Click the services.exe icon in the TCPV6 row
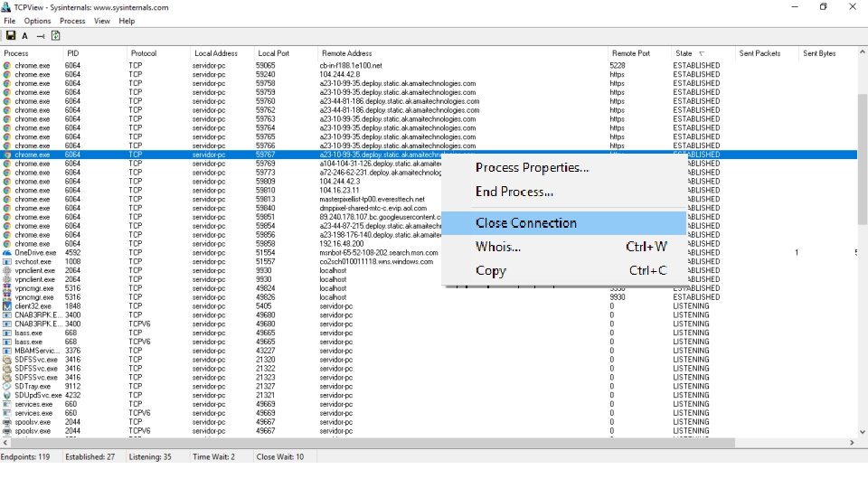 coord(6,413)
